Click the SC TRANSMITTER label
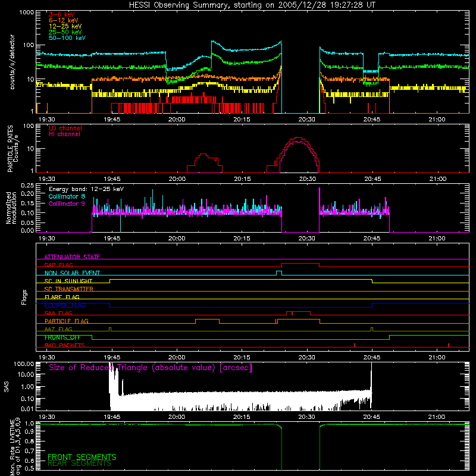Viewport: 476px width, 476px height. (69, 289)
